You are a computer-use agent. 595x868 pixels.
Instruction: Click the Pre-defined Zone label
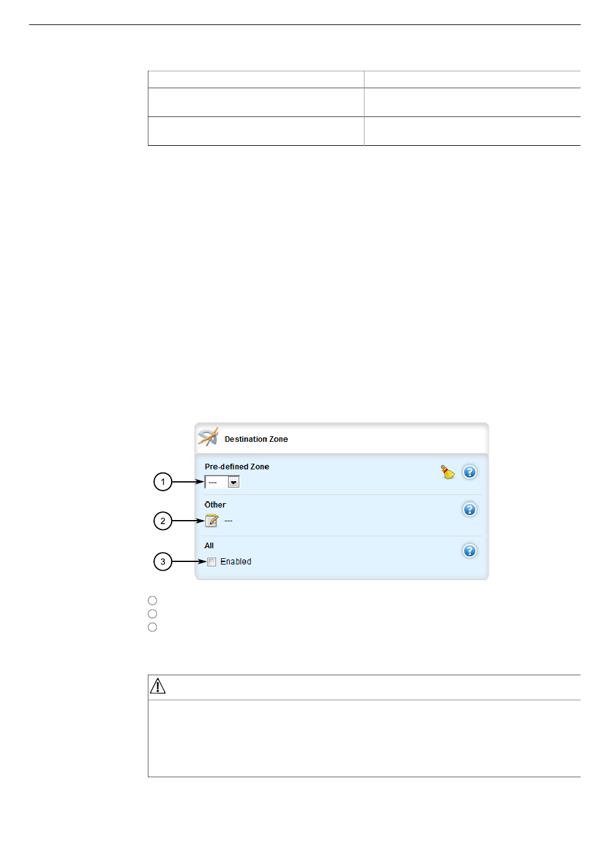[x=237, y=467]
